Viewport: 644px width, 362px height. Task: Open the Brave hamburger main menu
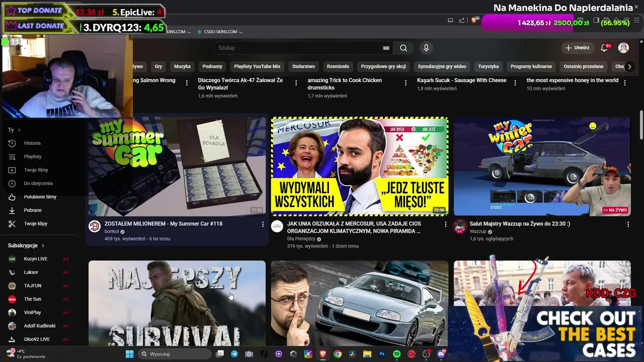pyautogui.click(x=636, y=20)
